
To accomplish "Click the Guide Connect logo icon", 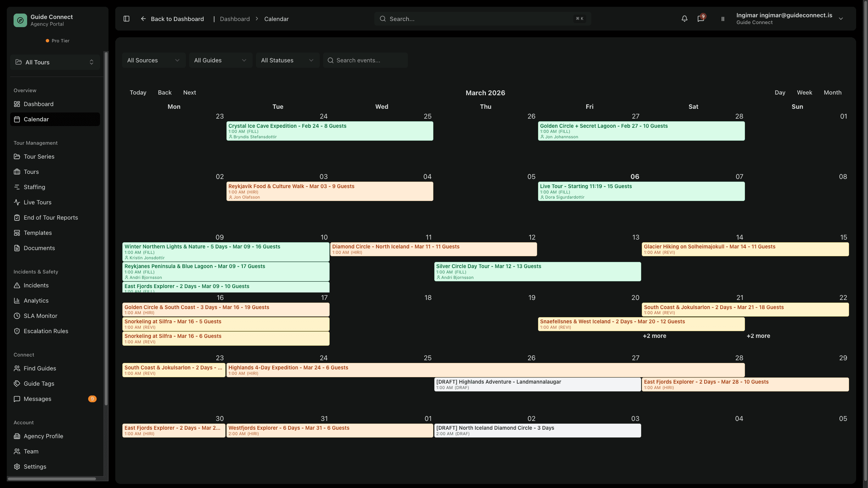I will pyautogui.click(x=20, y=20).
